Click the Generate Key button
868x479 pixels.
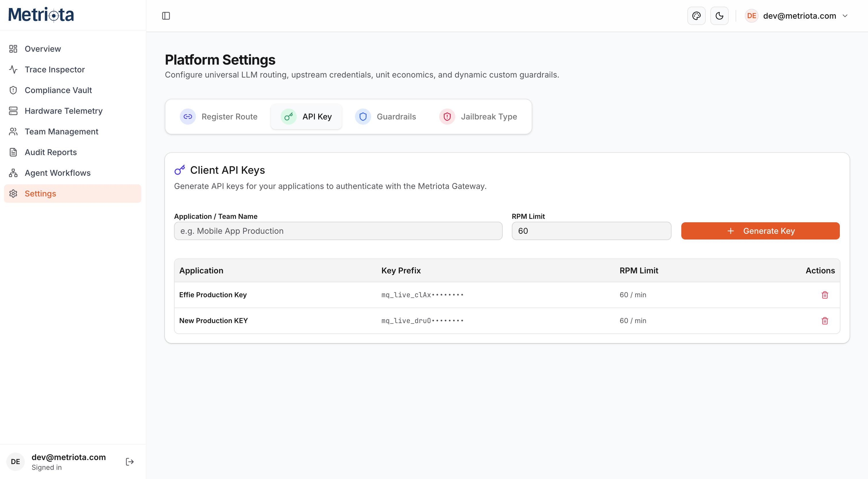pyautogui.click(x=760, y=231)
